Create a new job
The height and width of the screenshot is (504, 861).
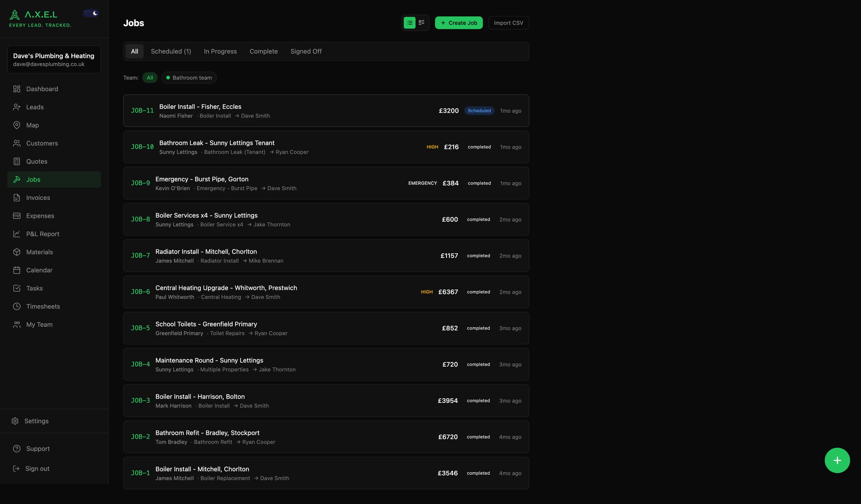tap(458, 22)
